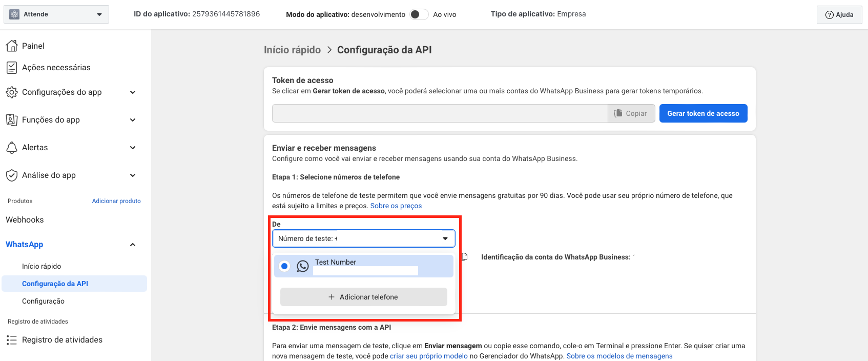The height and width of the screenshot is (361, 868).
Task: Click the ID do aplicativo number
Action: (x=226, y=14)
